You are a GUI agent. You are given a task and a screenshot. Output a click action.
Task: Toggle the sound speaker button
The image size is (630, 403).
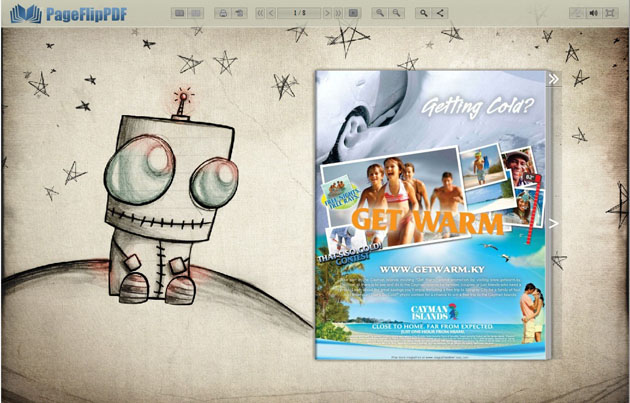tap(593, 13)
